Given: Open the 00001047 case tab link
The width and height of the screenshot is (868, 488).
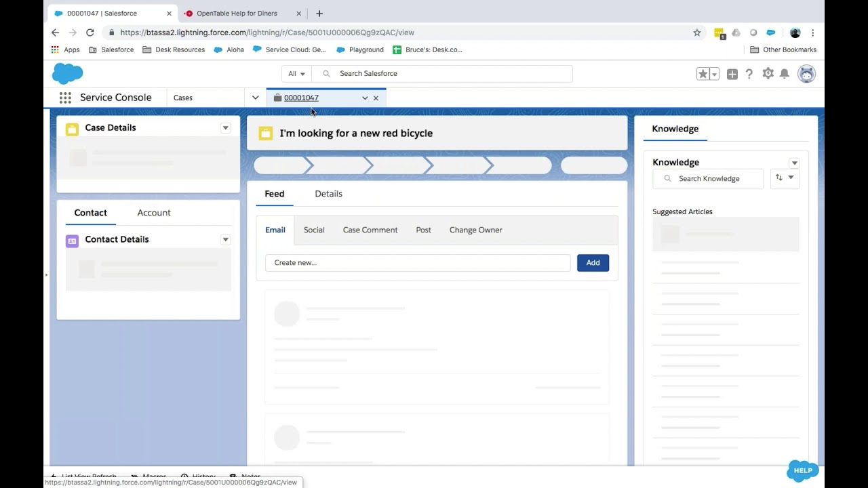Looking at the screenshot, I should 301,98.
